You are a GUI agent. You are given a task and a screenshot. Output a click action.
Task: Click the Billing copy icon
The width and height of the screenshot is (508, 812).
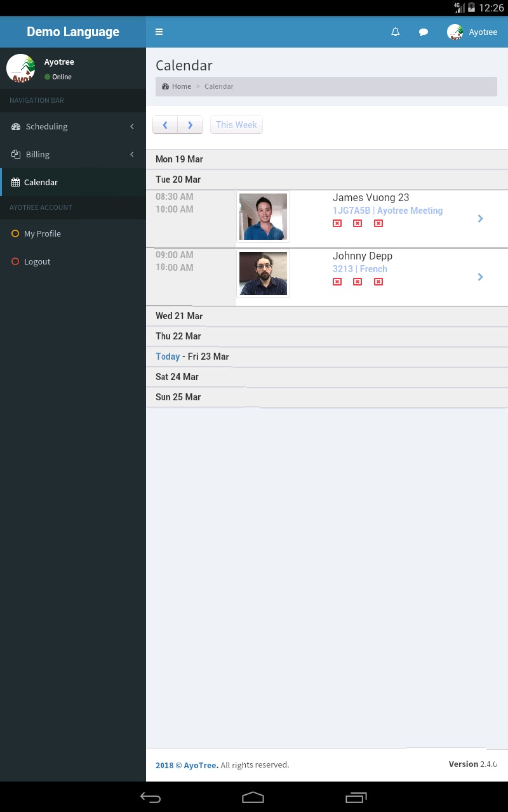tap(16, 154)
